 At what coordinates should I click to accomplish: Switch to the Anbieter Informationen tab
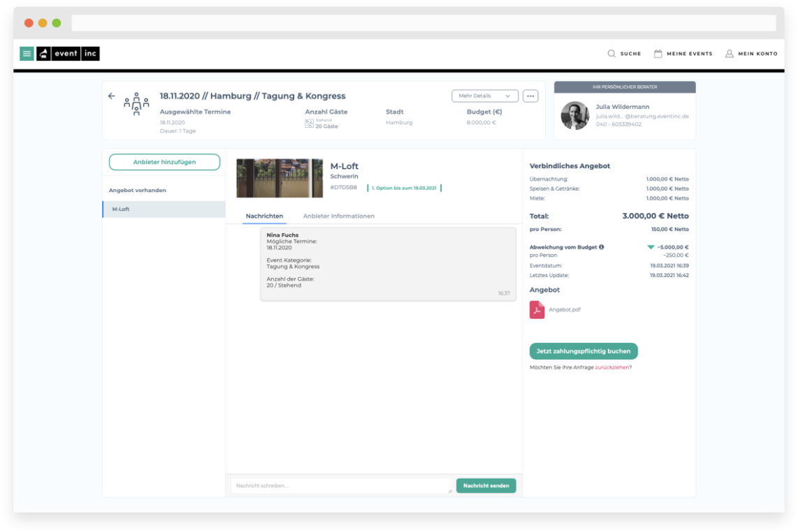(x=338, y=216)
